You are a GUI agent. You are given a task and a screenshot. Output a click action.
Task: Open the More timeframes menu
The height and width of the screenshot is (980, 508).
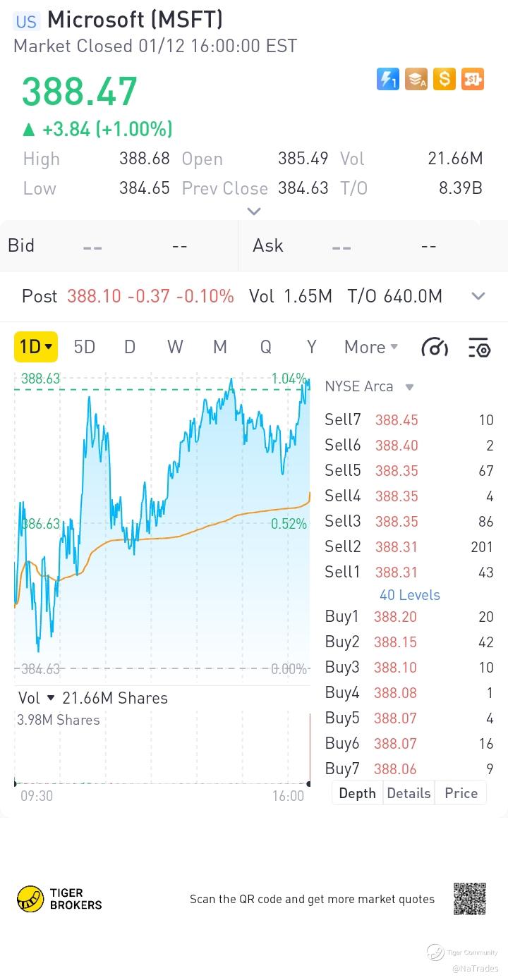tap(371, 347)
